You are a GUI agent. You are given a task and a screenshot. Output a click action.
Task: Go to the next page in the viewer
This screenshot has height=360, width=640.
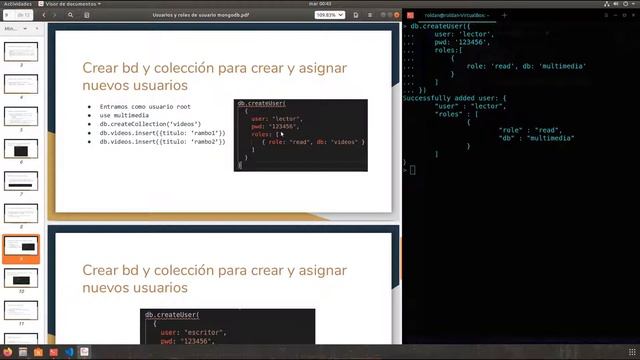55,15
